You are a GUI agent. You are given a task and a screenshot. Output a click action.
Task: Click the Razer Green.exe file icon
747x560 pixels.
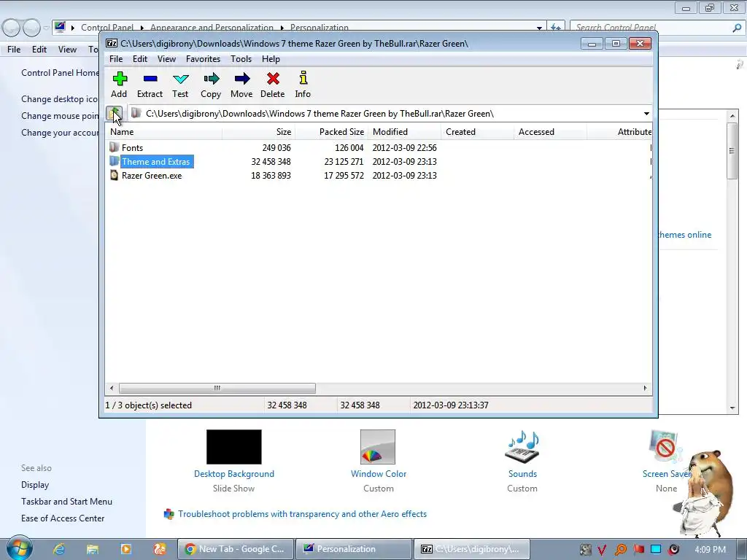click(114, 175)
